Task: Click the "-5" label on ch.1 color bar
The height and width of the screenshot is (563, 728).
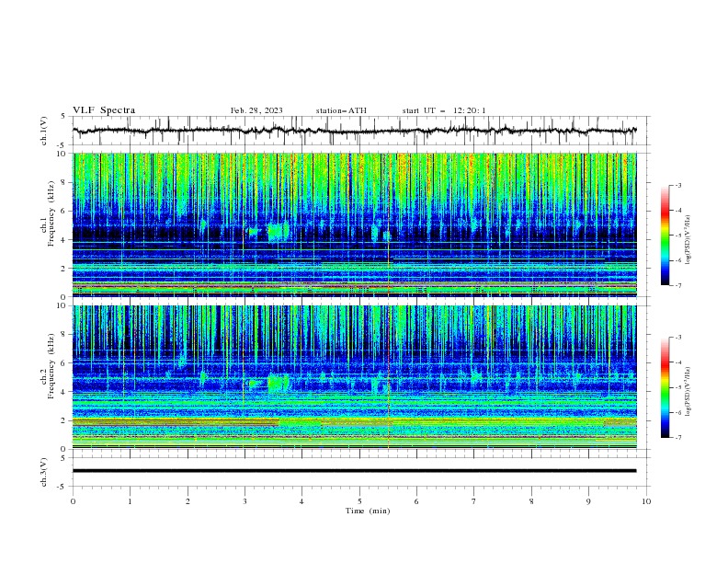Action: [x=678, y=236]
